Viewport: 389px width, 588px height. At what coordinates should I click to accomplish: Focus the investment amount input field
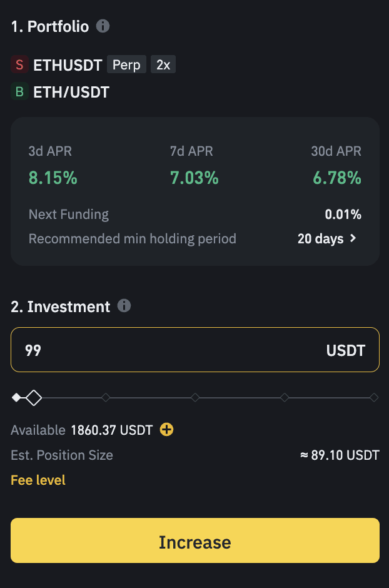pos(195,350)
